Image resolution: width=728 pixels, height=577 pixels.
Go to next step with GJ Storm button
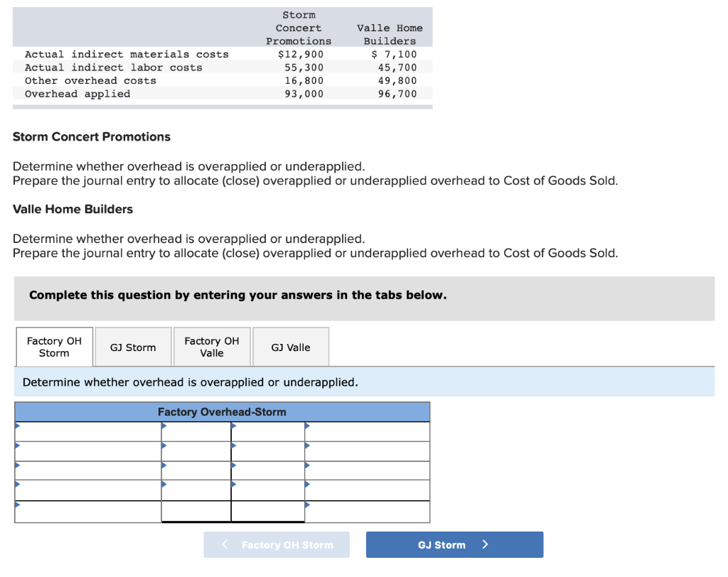pyautogui.click(x=454, y=544)
